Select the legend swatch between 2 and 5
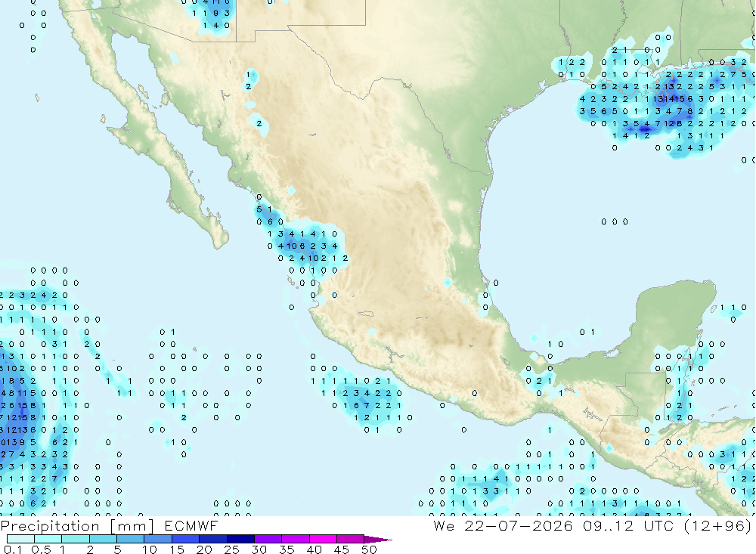756x554 pixels. [x=103, y=539]
